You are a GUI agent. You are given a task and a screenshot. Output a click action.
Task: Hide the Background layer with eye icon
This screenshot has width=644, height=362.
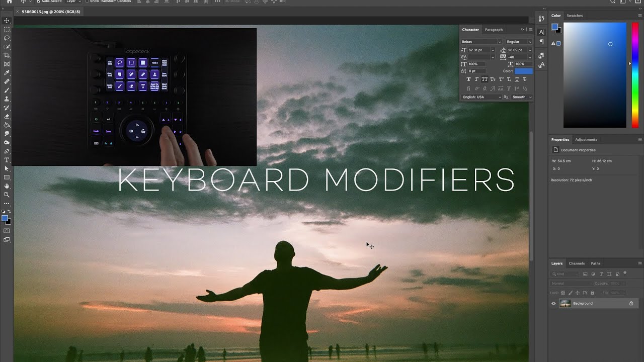[x=553, y=303]
